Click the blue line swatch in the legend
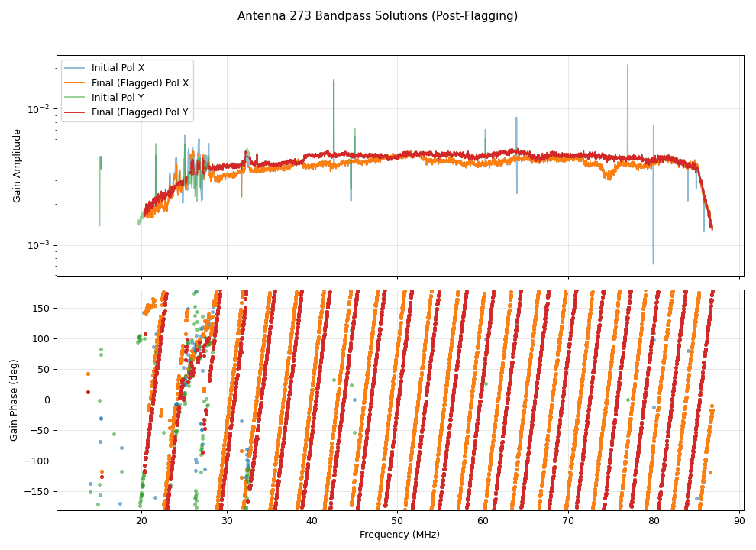The image size is (756, 550). coord(76,68)
